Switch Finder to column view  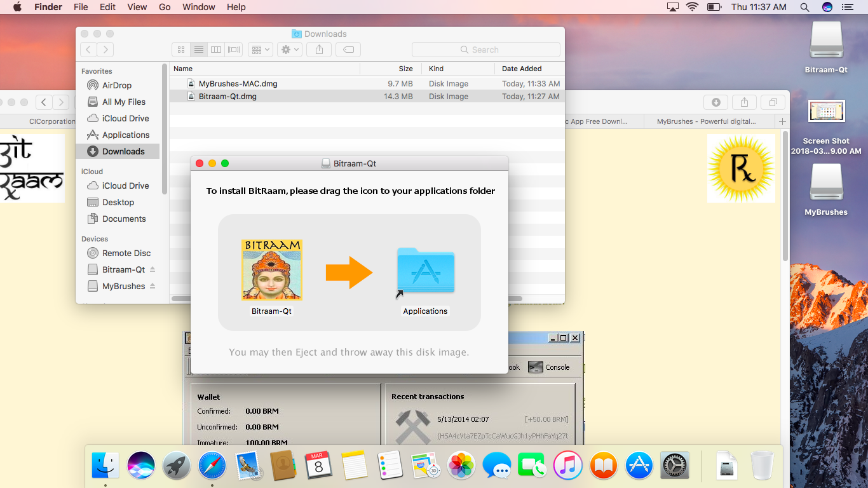pos(216,50)
